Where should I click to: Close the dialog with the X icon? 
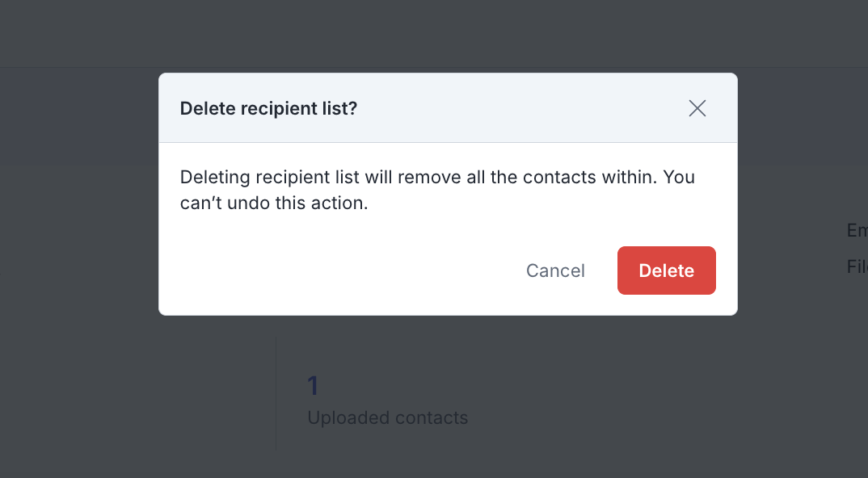pos(697,108)
